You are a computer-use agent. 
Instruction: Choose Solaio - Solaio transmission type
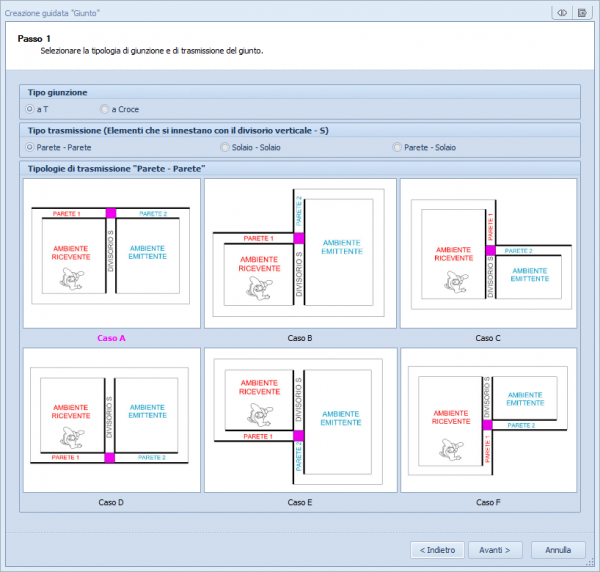[x=226, y=147]
